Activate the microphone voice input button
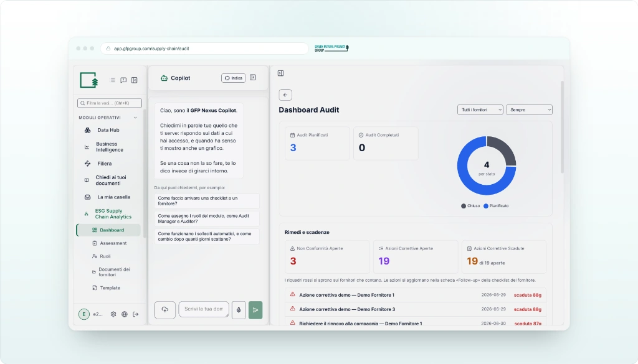This screenshot has width=638, height=364. [239, 310]
